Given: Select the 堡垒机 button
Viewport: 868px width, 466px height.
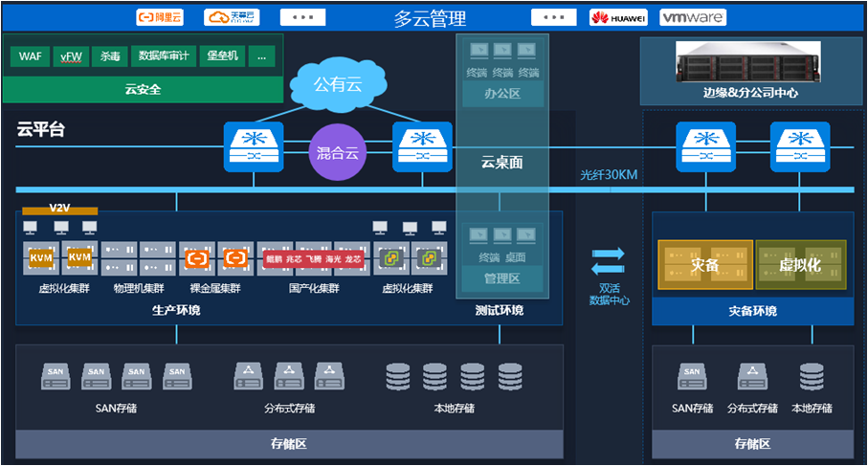Looking at the screenshot, I should coord(223,56).
